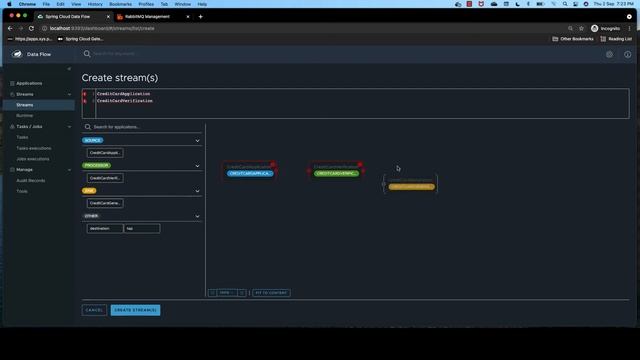640x360 pixels.
Task: Collapse the PROCESSOR category chevron
Action: (198, 166)
